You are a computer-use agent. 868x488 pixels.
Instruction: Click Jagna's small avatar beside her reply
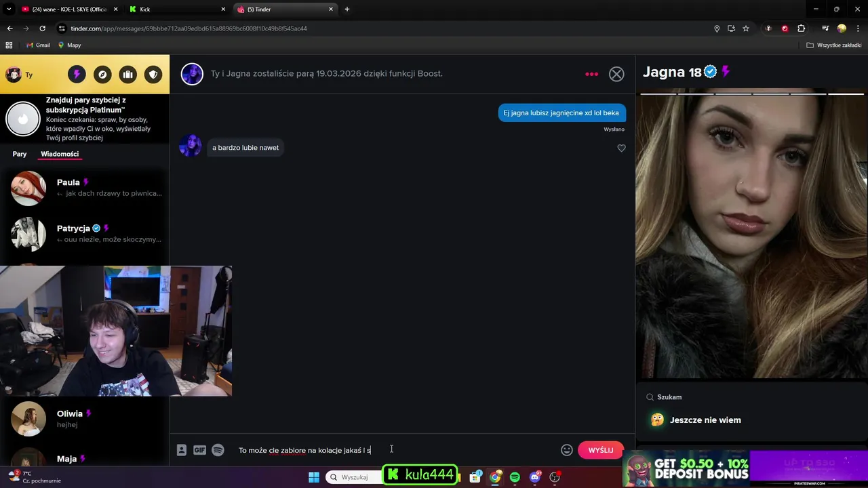tap(190, 146)
